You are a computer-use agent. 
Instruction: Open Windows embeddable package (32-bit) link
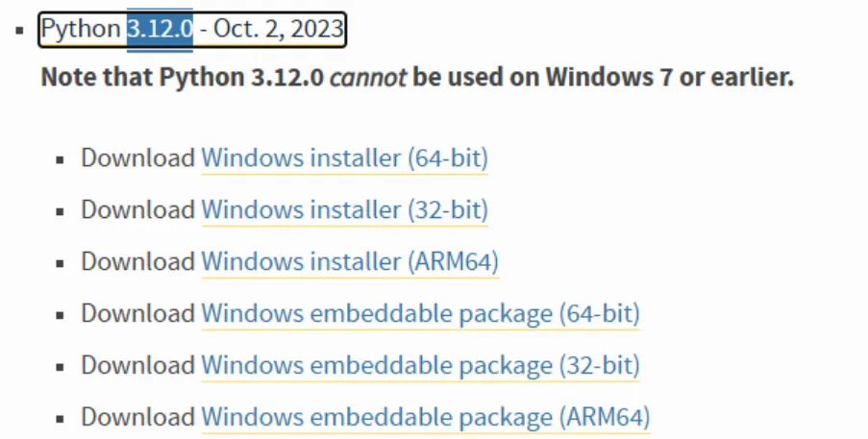click(x=420, y=365)
